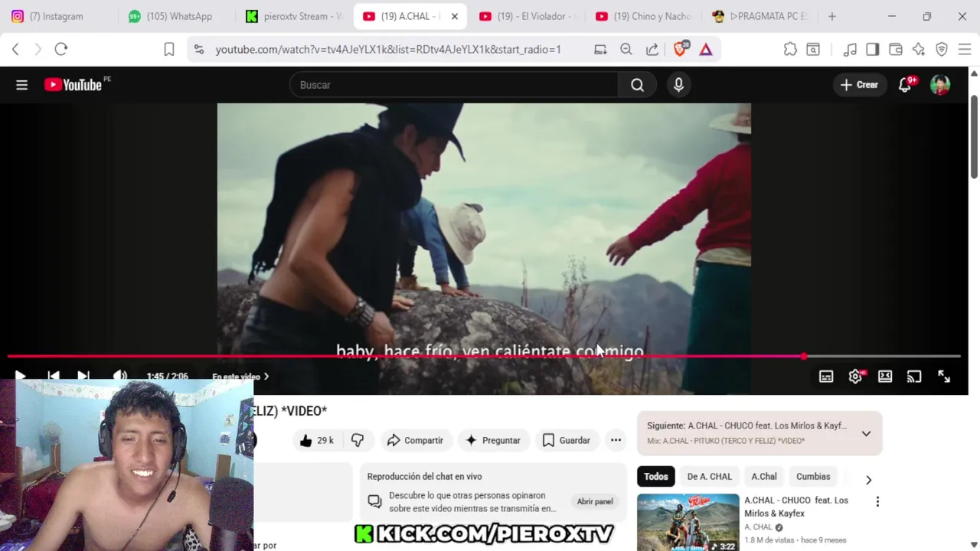Click 'Abrir panel' for the chat replay
This screenshot has height=551, width=980.
[x=595, y=501]
